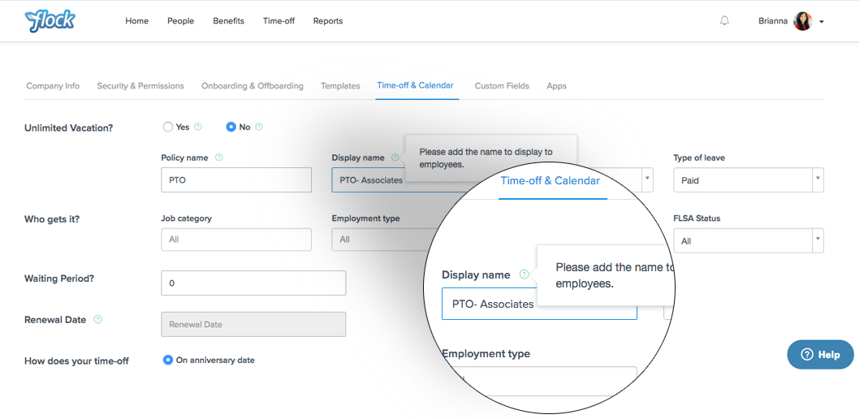
Task: Click the Renewal Date field
Action: 253,324
